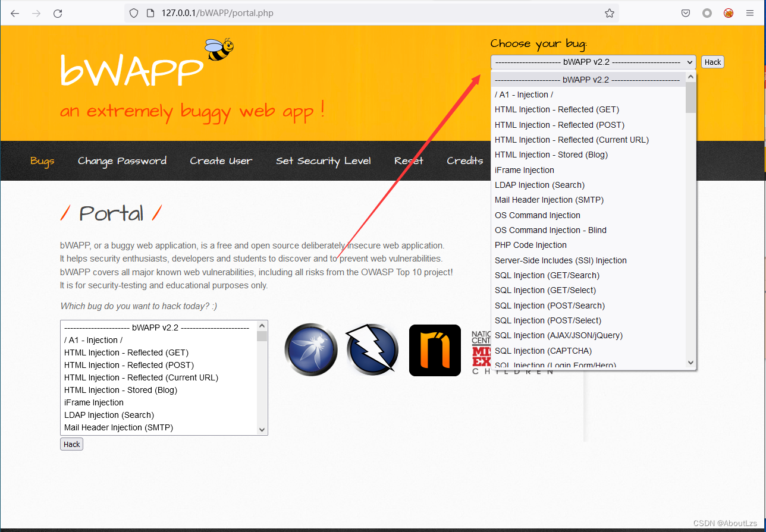
Task: Select HTML Injection - Reflected (GET) in listbox
Action: click(x=159, y=352)
